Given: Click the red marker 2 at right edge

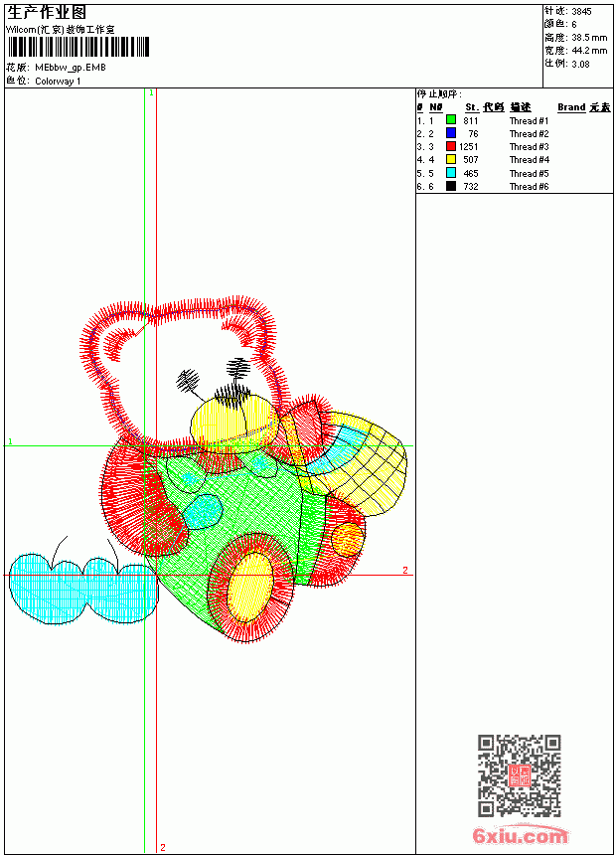Looking at the screenshot, I should tap(405, 570).
